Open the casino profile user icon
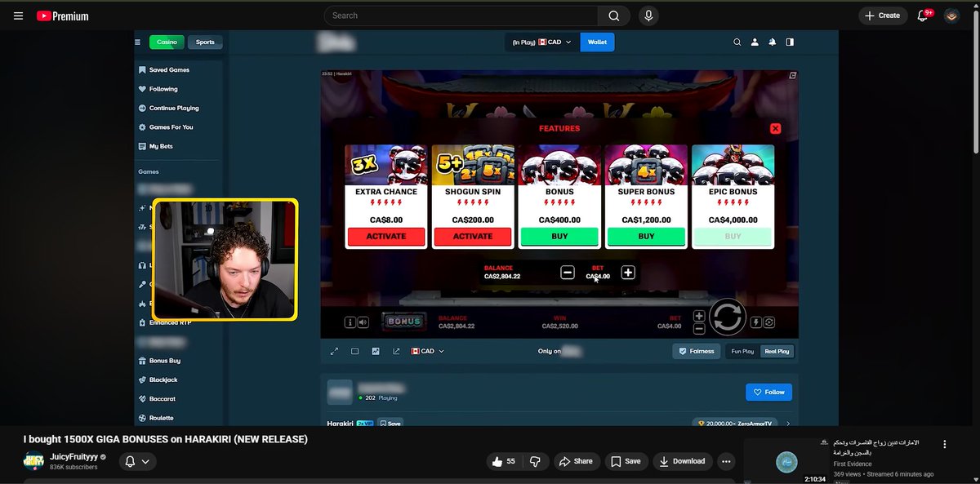 tap(755, 42)
